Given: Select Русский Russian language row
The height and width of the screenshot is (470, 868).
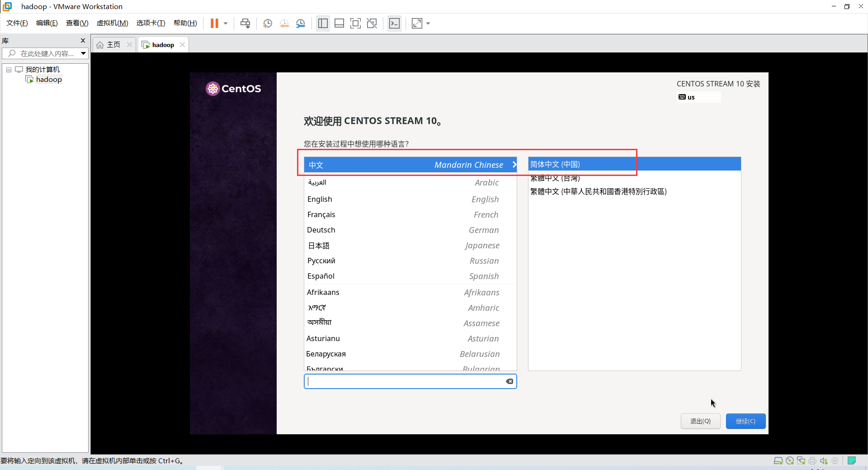Looking at the screenshot, I should point(410,261).
